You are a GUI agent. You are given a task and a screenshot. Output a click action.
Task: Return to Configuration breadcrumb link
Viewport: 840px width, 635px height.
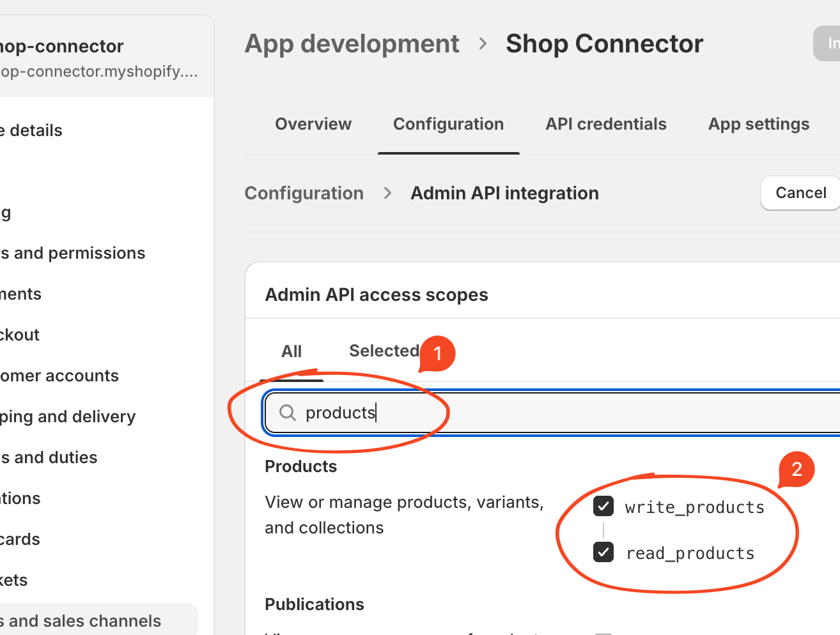pyautogui.click(x=304, y=193)
